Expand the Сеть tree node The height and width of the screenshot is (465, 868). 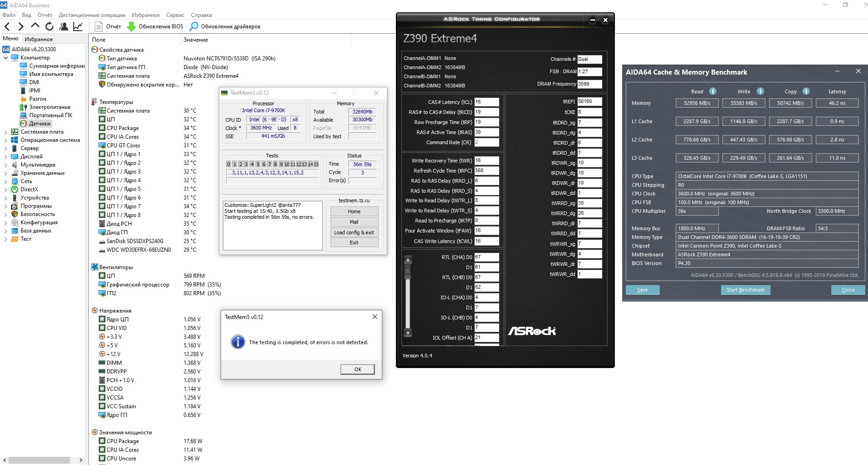coord(5,181)
